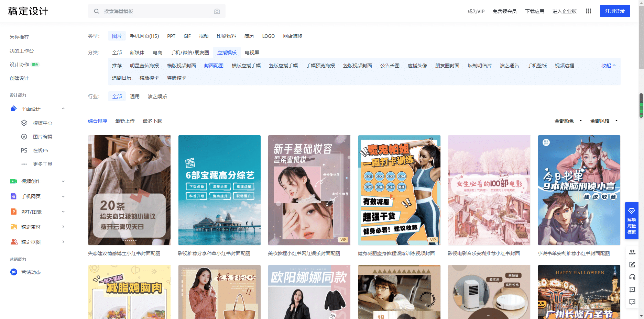Open 我的工作台 in sidebar

pos(22,51)
